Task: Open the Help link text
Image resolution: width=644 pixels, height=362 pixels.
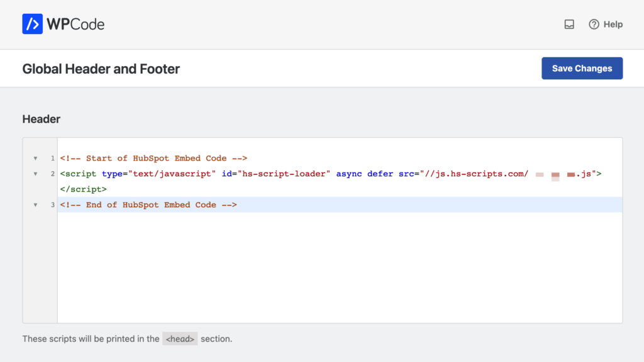Action: (613, 25)
